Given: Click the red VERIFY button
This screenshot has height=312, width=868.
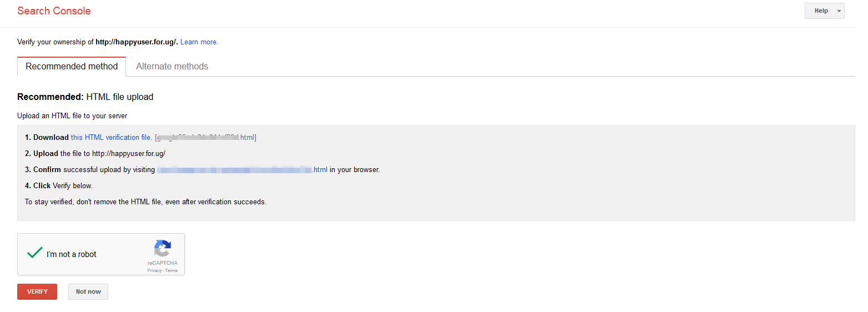Looking at the screenshot, I should click(37, 291).
